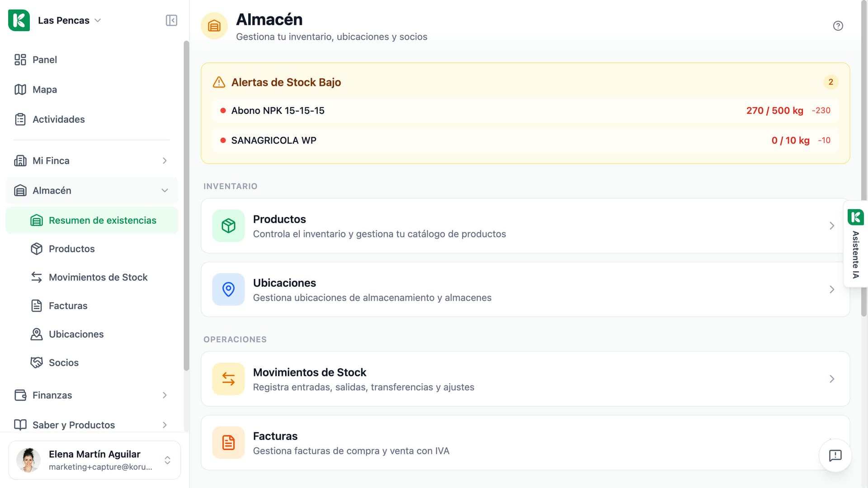Click the green Koru logo icon
Viewport: 868px width, 488px height.
click(19, 20)
